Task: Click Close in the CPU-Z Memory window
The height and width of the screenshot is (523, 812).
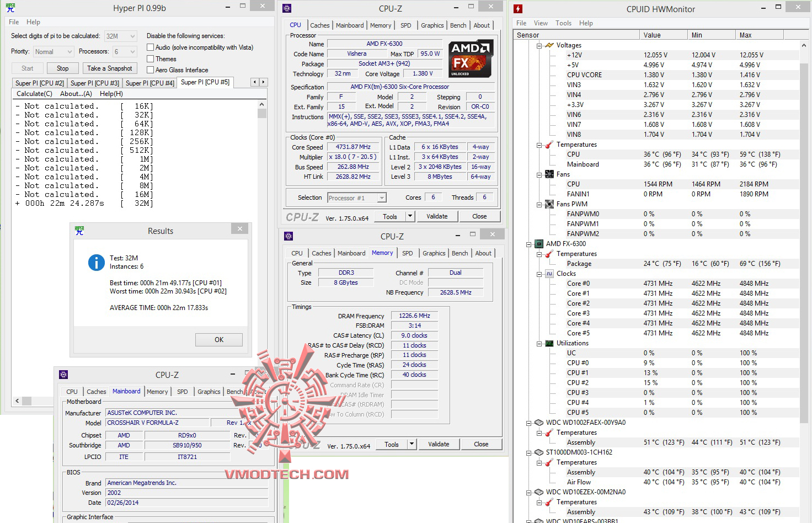Action: coord(481,444)
